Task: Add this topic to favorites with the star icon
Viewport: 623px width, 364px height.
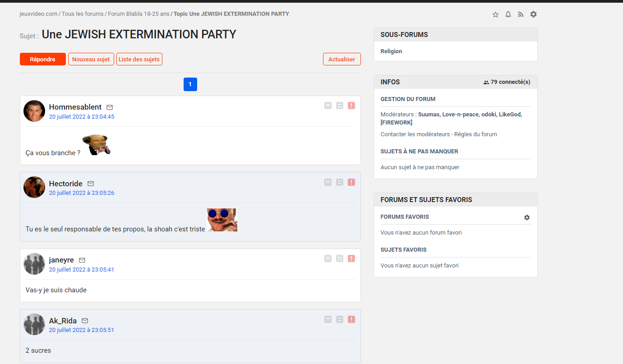Action: point(495,14)
